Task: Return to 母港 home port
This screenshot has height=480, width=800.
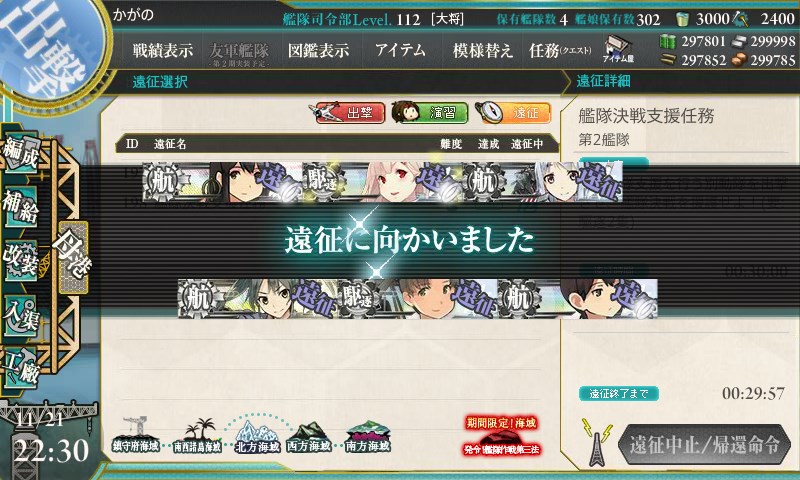Action: 73,257
